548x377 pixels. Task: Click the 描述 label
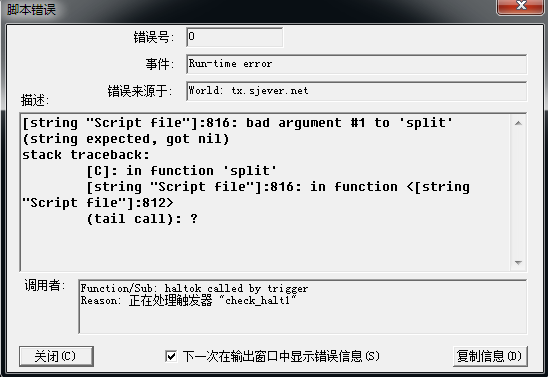(35, 101)
